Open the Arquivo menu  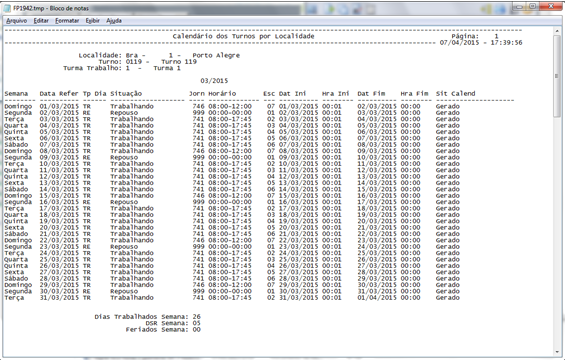tap(17, 21)
